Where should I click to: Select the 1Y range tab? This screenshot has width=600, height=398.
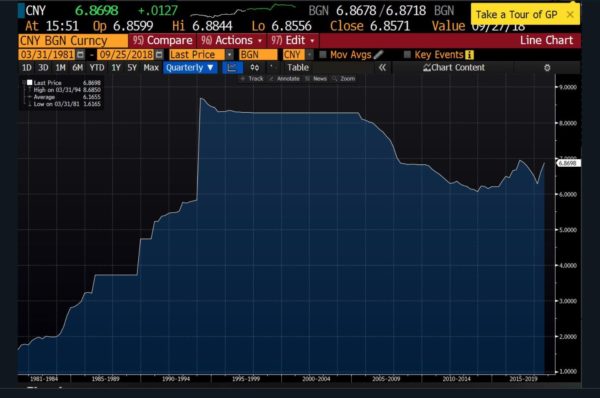point(116,68)
